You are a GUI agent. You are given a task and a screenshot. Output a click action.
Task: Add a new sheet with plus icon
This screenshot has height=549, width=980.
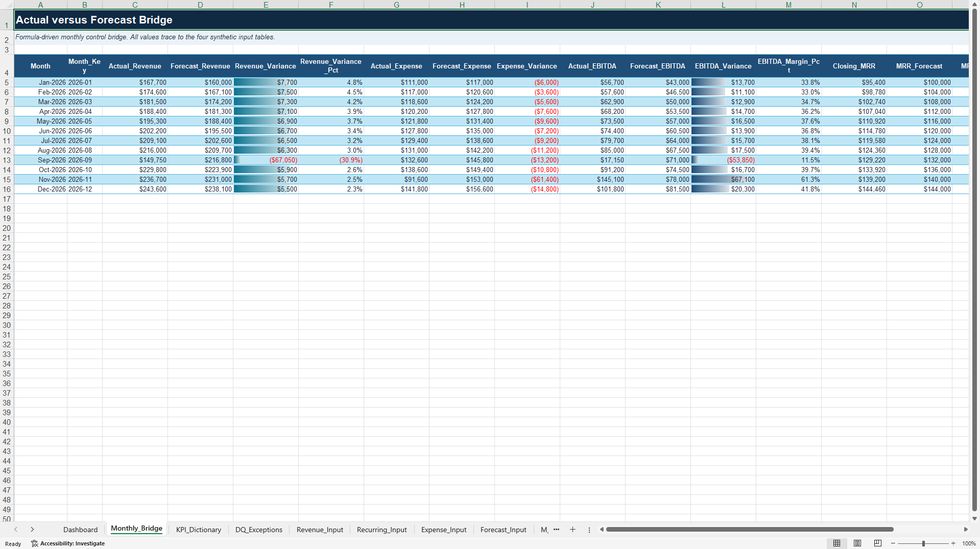572,530
